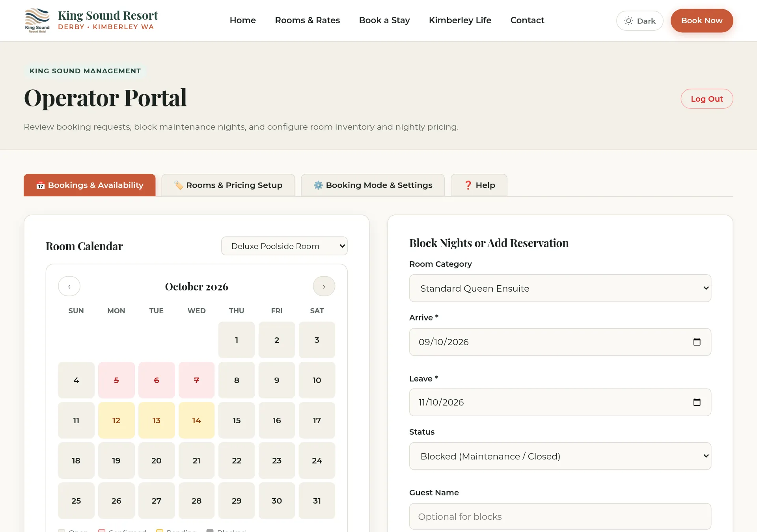The width and height of the screenshot is (757, 532).
Task: Select October 20 on calendar
Action: (157, 460)
